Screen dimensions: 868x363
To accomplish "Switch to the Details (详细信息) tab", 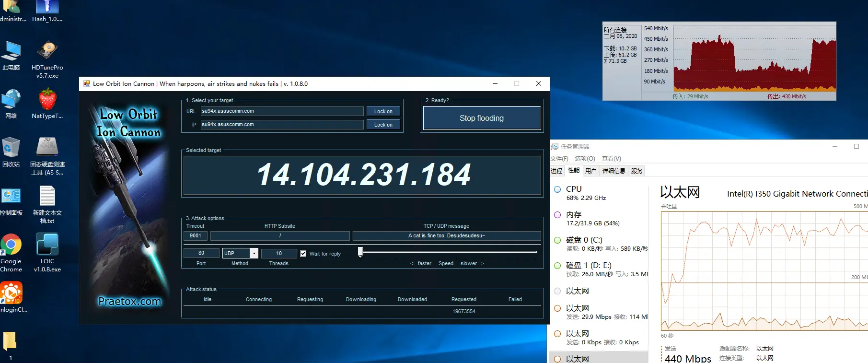I will tap(614, 171).
